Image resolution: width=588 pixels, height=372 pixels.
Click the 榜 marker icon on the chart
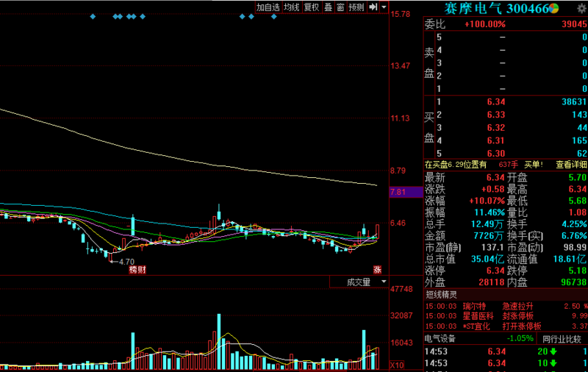[x=133, y=270]
